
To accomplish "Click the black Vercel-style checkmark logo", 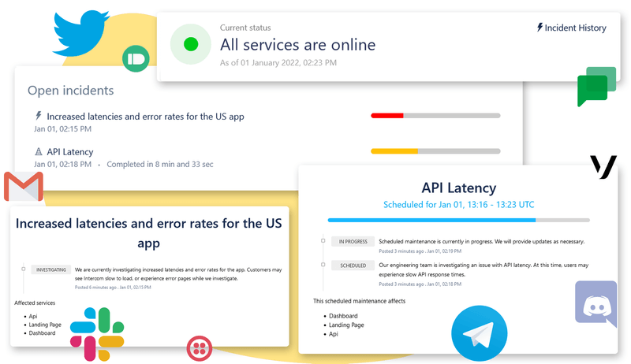I will (x=603, y=167).
